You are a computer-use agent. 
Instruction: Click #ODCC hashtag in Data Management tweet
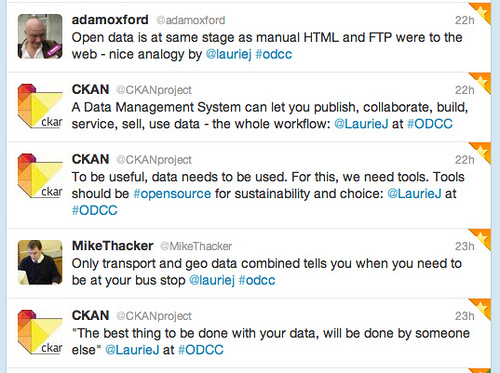click(430, 124)
